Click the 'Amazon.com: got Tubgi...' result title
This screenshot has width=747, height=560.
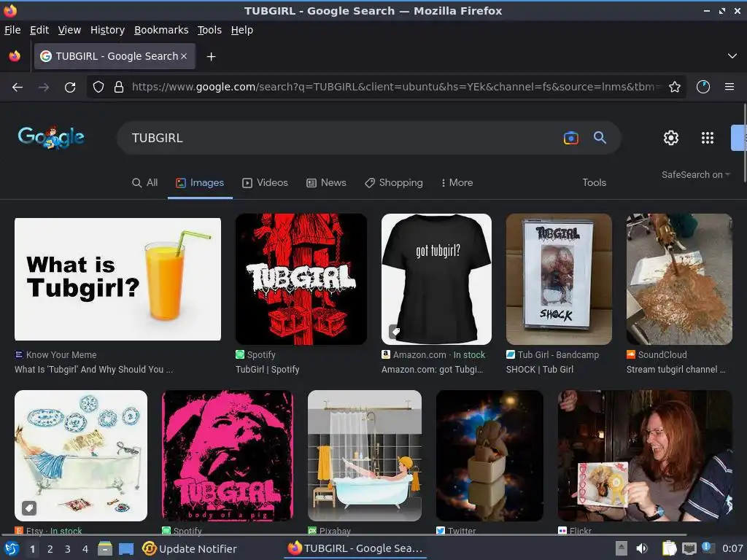(x=432, y=370)
